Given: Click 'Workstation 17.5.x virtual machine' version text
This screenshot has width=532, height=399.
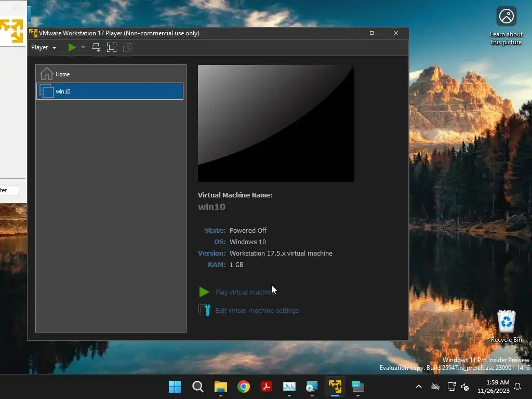Looking at the screenshot, I should (x=281, y=254).
